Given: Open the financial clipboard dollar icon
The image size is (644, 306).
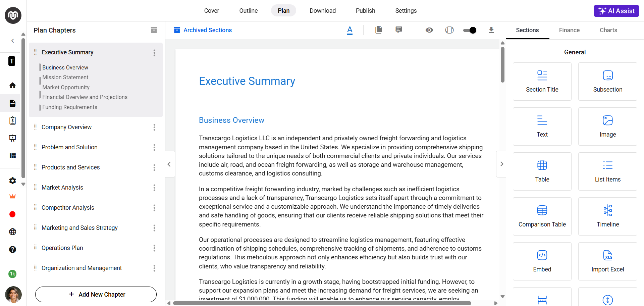Looking at the screenshot, I should coord(12,121).
